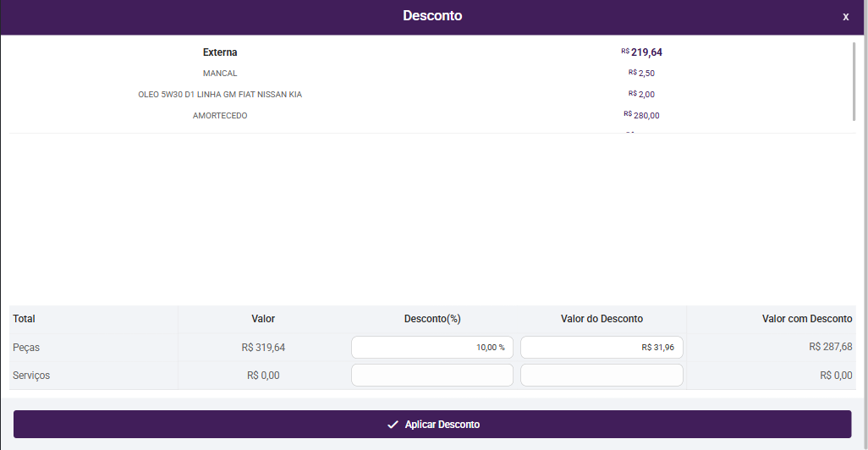Focus Serviços discount percentage field
The width and height of the screenshot is (868, 450).
[432, 376]
